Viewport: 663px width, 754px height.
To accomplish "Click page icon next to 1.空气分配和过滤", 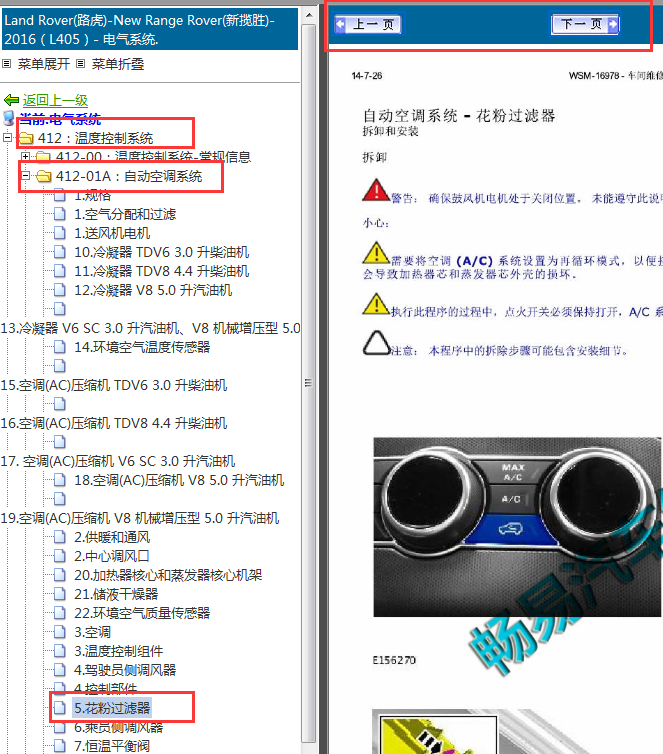I will coord(60,214).
